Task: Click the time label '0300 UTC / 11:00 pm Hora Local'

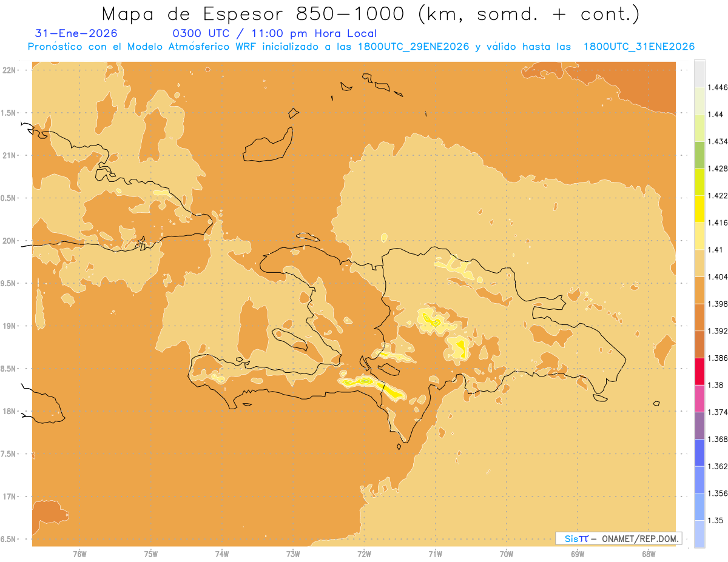Action: [x=275, y=34]
